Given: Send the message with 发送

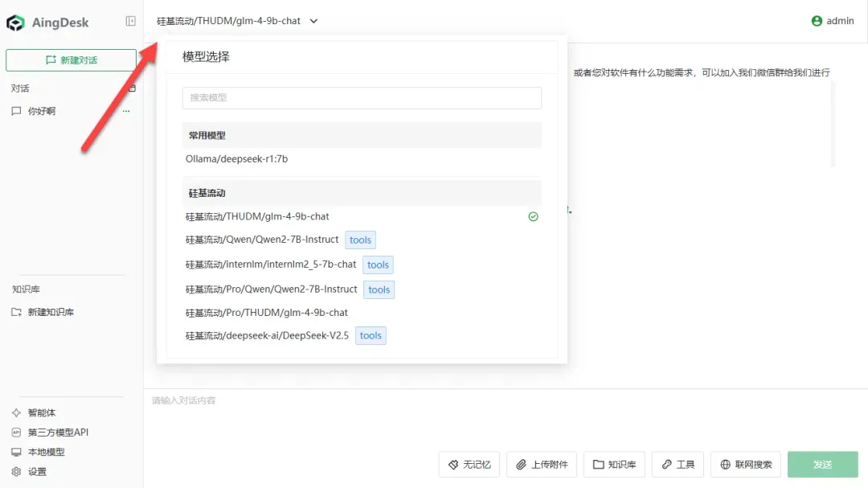Looking at the screenshot, I should tap(823, 464).
